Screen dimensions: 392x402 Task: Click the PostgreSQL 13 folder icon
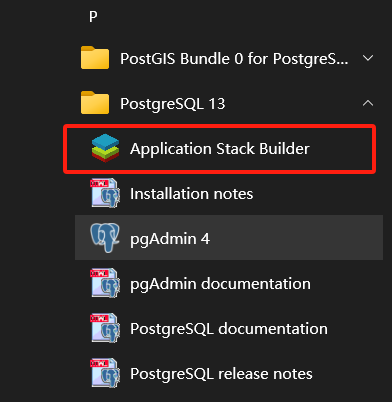point(95,103)
